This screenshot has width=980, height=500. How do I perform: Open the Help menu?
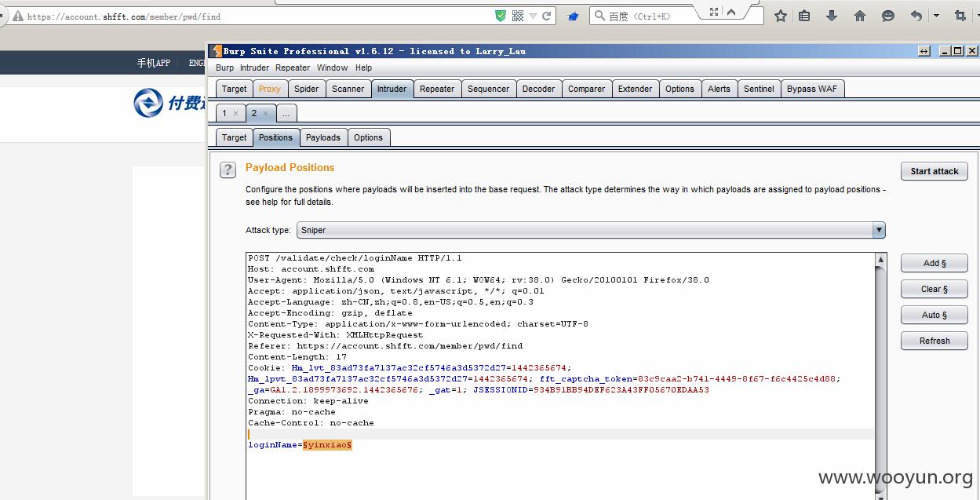click(x=363, y=68)
